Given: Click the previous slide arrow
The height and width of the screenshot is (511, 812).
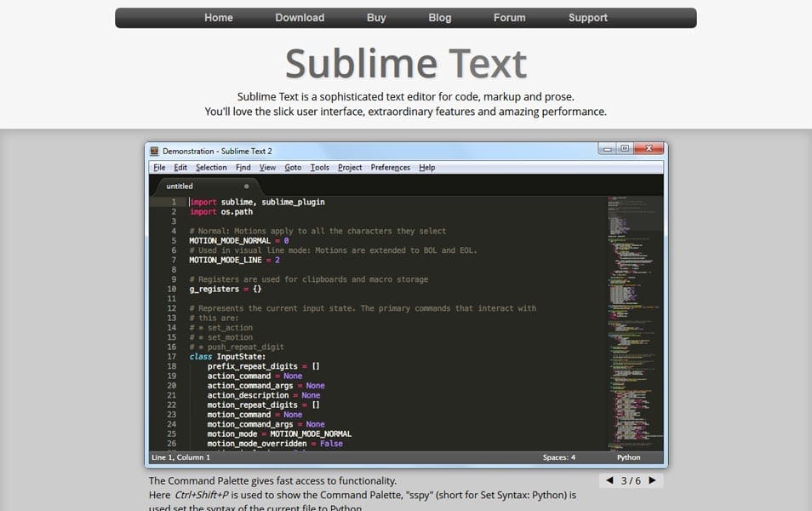Looking at the screenshot, I should [609, 479].
